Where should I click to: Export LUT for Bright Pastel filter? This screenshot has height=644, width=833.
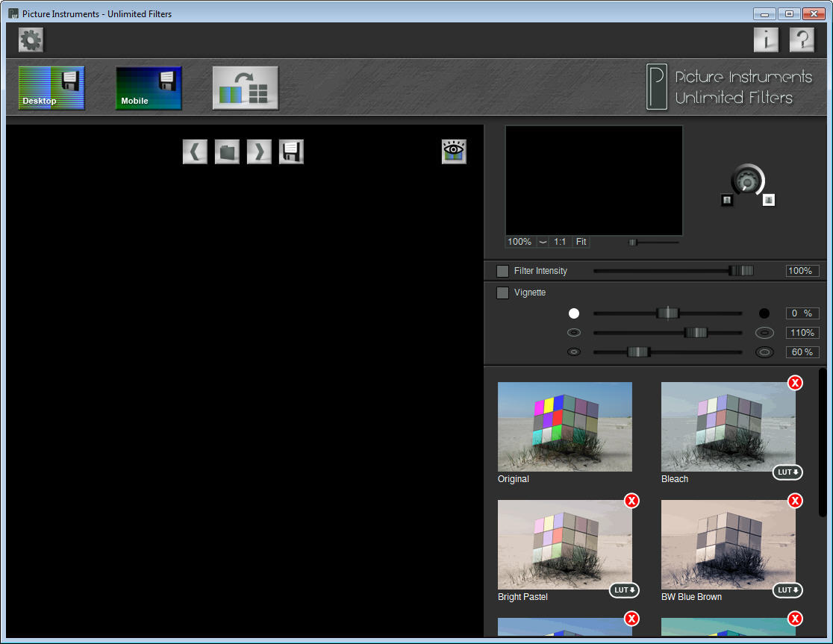[x=624, y=590]
